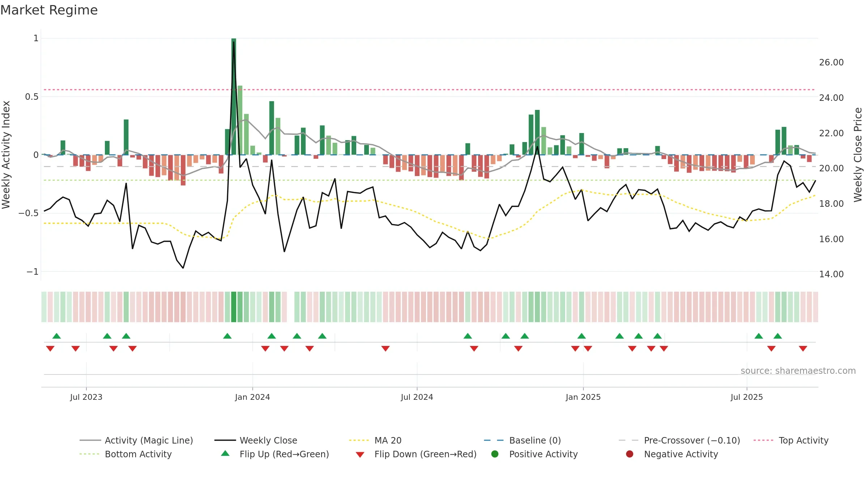Click the −1 activity axis label
This screenshot has width=868, height=488.
pos(32,271)
